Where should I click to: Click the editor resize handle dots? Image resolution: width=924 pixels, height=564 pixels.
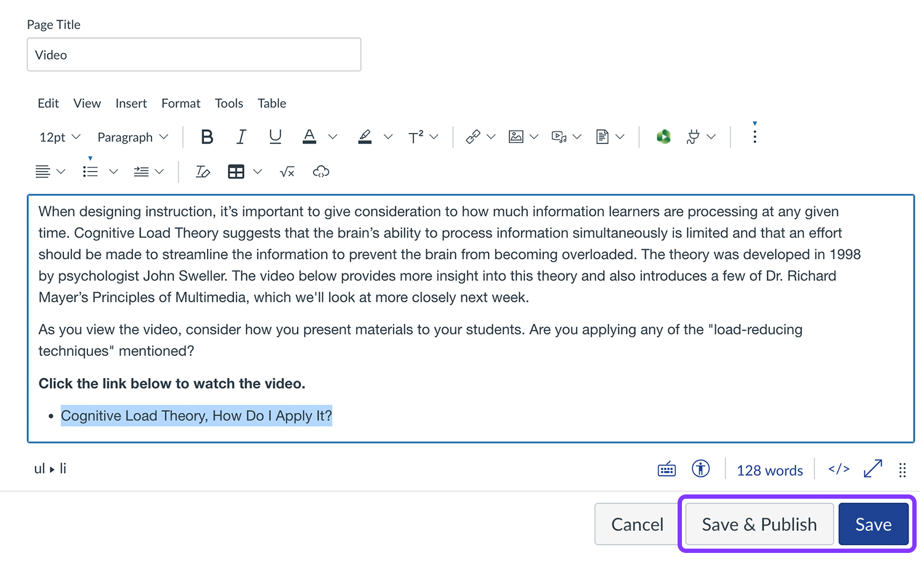coord(902,470)
